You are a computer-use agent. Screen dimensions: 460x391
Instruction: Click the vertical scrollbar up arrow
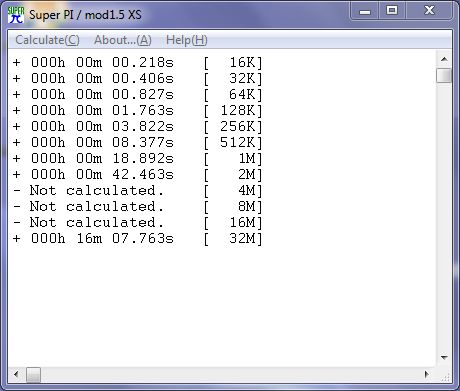[x=444, y=59]
